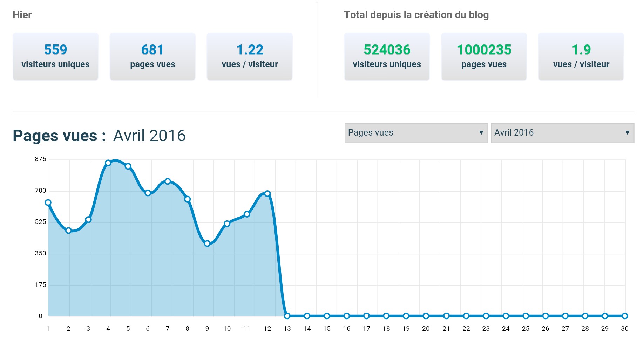Click the 1.9 vues / visiteur card
This screenshot has width=644, height=343.
coord(581,56)
